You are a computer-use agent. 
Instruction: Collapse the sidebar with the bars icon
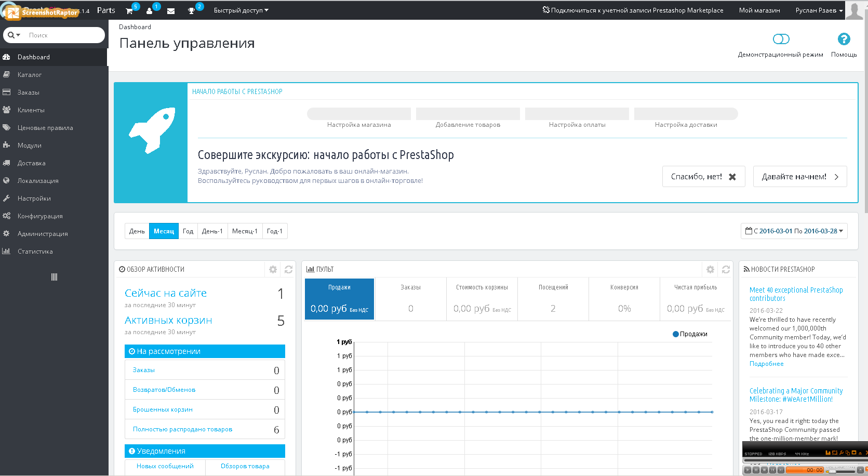[54, 277]
